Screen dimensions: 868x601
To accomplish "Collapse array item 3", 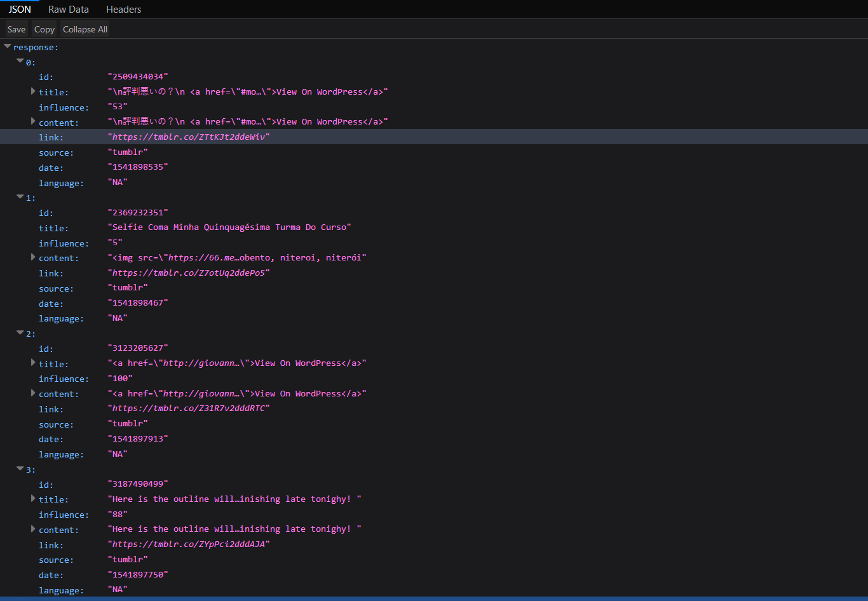I will [20, 469].
